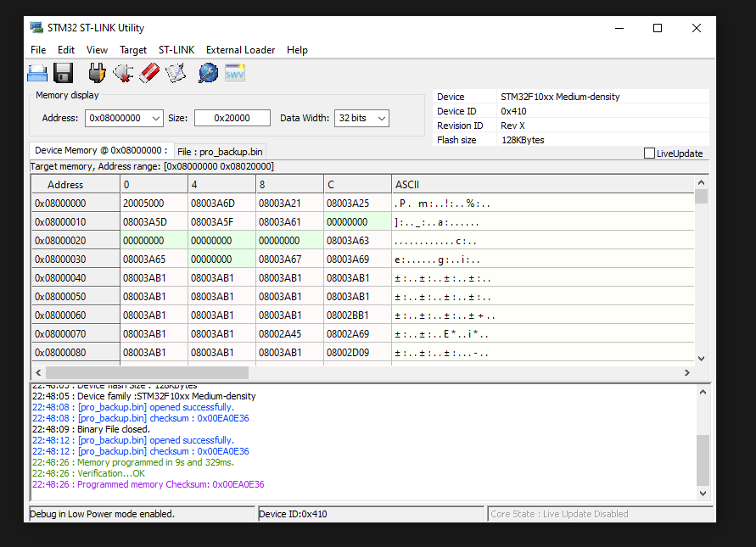This screenshot has height=547, width=756.
Task: Click log panel scroll down arrow
Action: coord(702,493)
